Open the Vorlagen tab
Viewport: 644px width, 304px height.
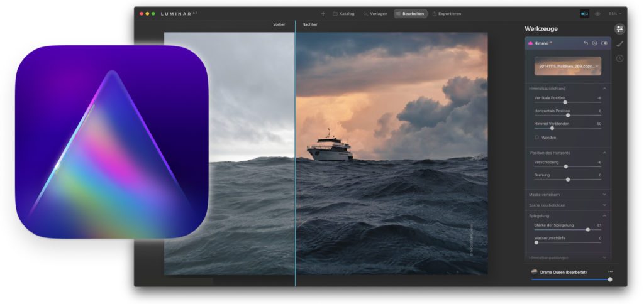[375, 13]
